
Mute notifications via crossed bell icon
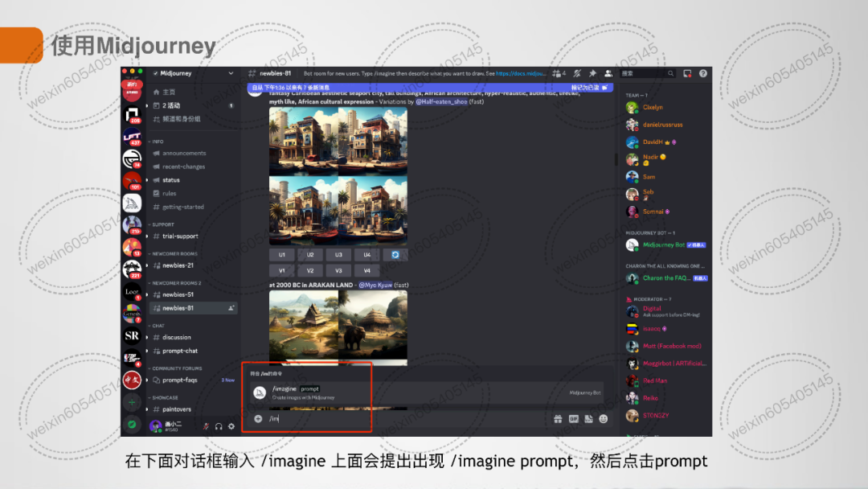[x=577, y=73]
